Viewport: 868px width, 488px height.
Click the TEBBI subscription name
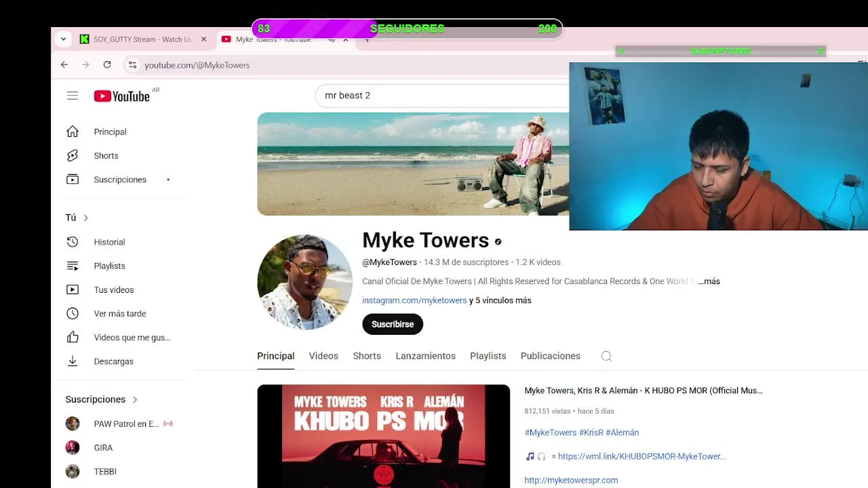coord(106,471)
